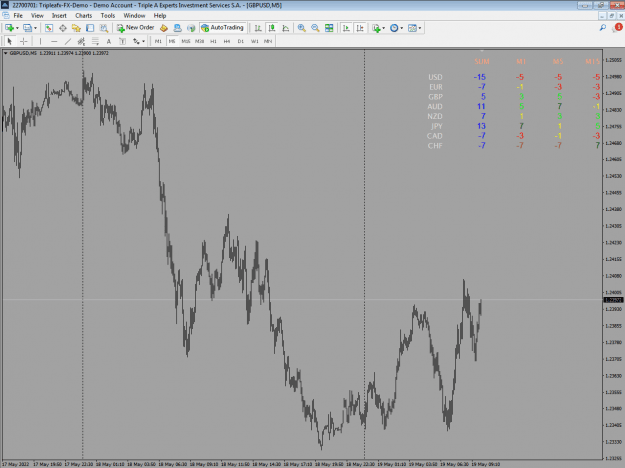625x468 pixels.
Task: Switch to the W1 timeframe
Action: (x=254, y=41)
